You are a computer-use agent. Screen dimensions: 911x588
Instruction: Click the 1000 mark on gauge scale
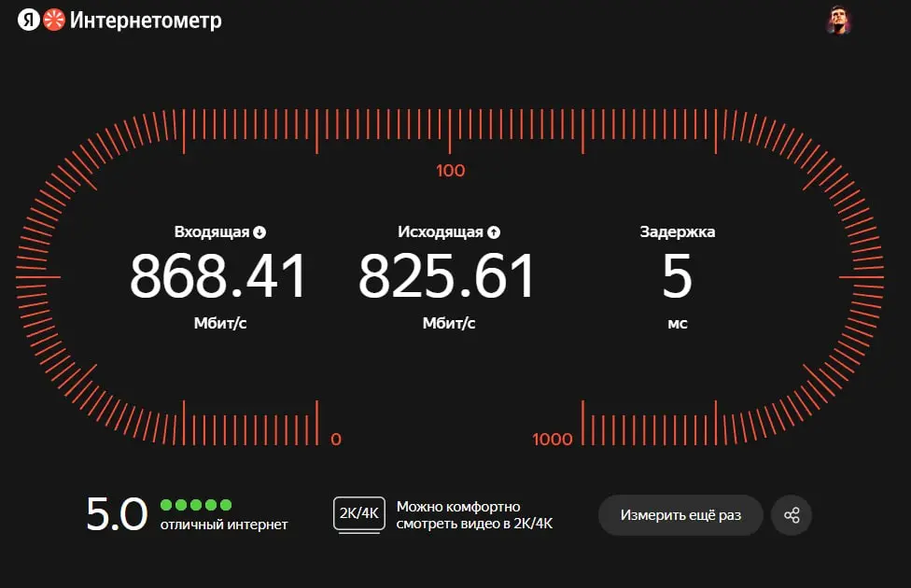pyautogui.click(x=553, y=440)
